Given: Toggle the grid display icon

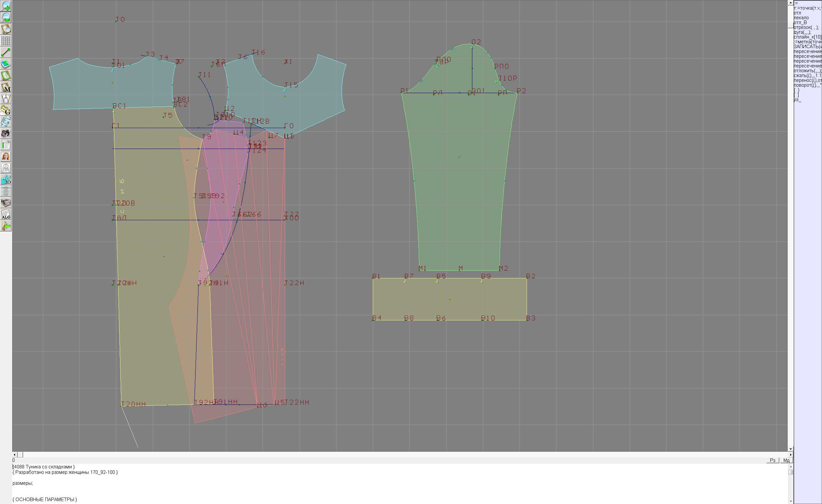Looking at the screenshot, I should coord(6,41).
